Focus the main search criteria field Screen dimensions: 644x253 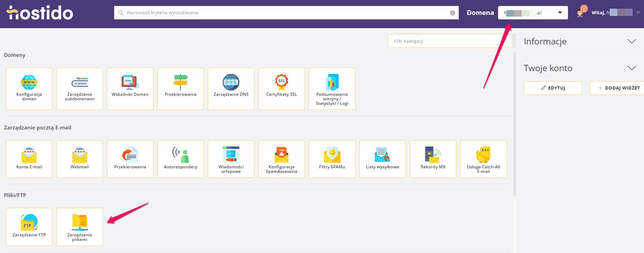click(x=286, y=13)
